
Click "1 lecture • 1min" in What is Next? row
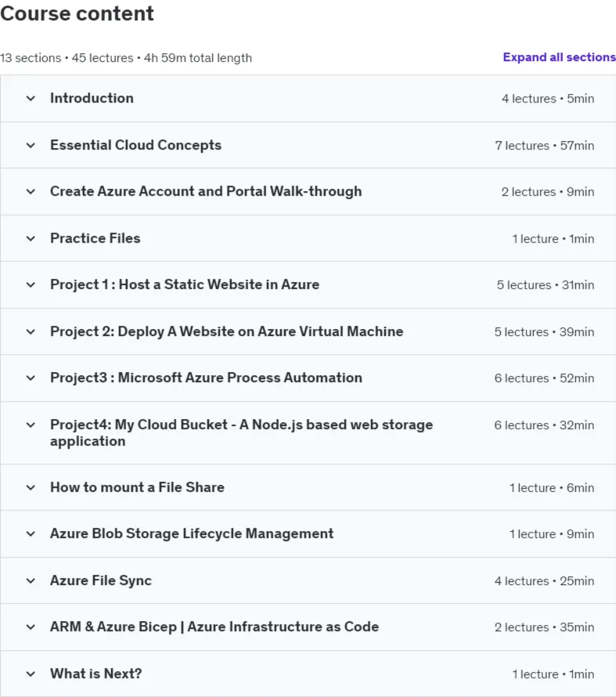tap(553, 674)
